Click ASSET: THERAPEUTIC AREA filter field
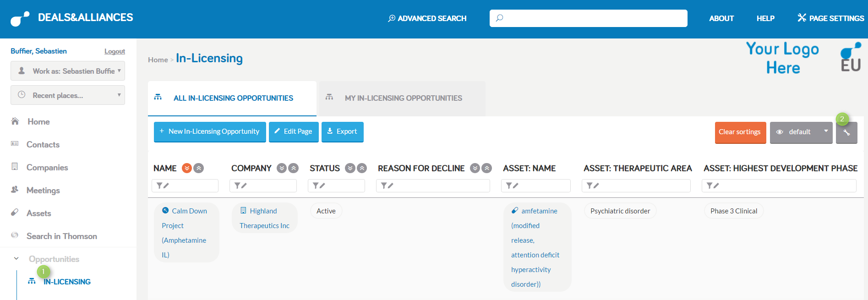Viewport: 868px width, 300px height. point(636,185)
